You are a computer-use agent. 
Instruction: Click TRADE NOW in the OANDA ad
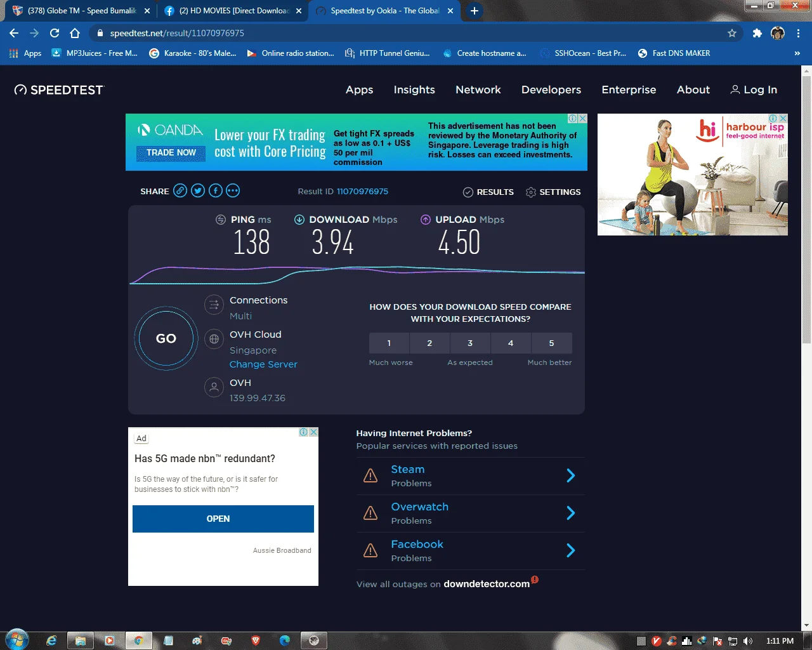171,153
